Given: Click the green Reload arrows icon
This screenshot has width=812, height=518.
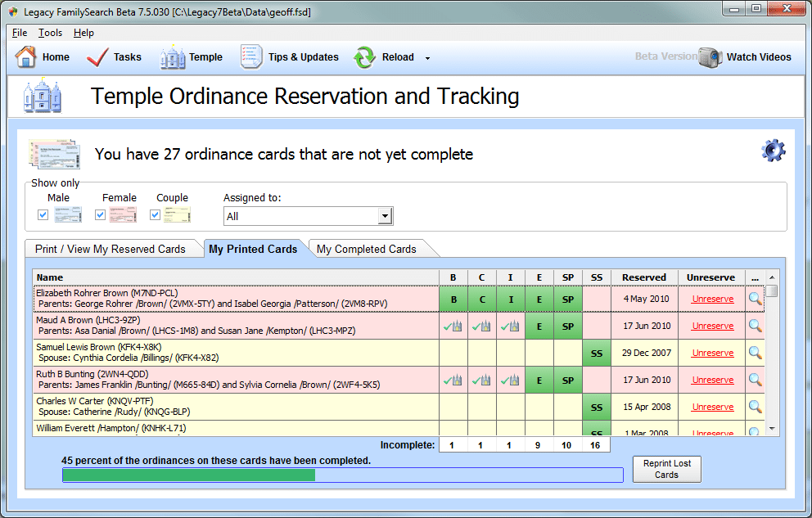Looking at the screenshot, I should click(x=364, y=57).
